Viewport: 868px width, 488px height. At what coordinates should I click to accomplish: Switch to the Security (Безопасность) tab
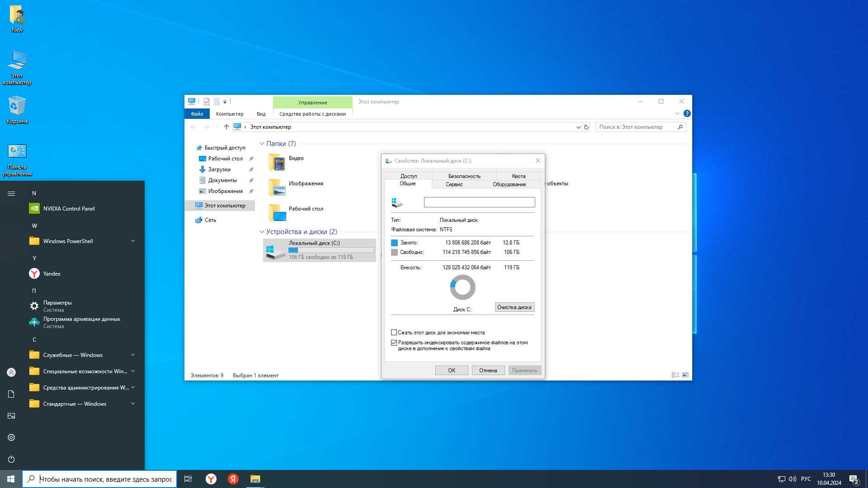464,176
